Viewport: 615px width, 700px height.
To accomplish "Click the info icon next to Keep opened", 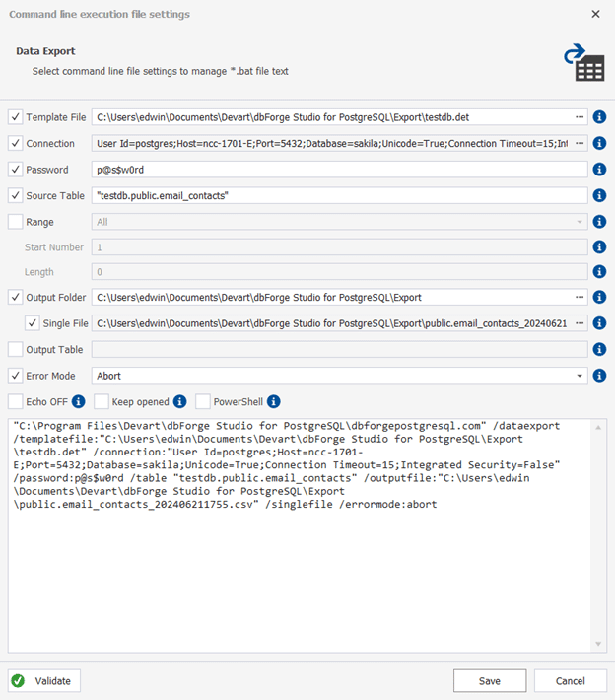I will tap(179, 401).
